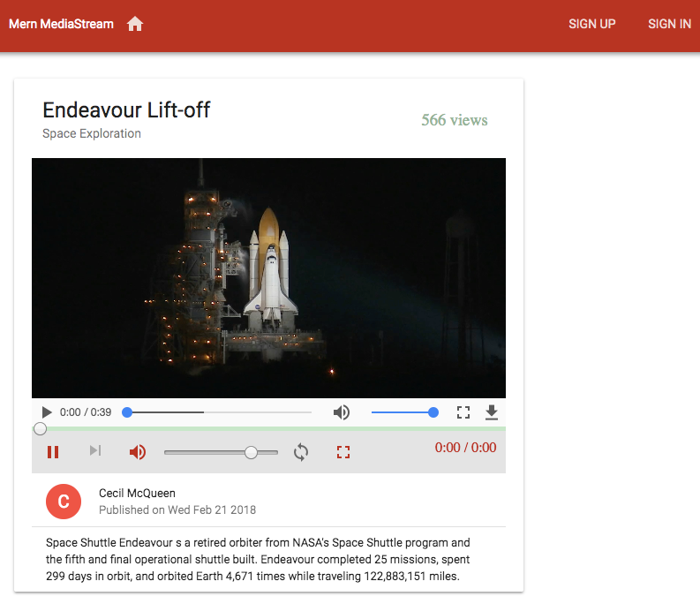Image resolution: width=700 pixels, height=604 pixels.
Task: Click the space shuttle video frame
Action: 268,278
